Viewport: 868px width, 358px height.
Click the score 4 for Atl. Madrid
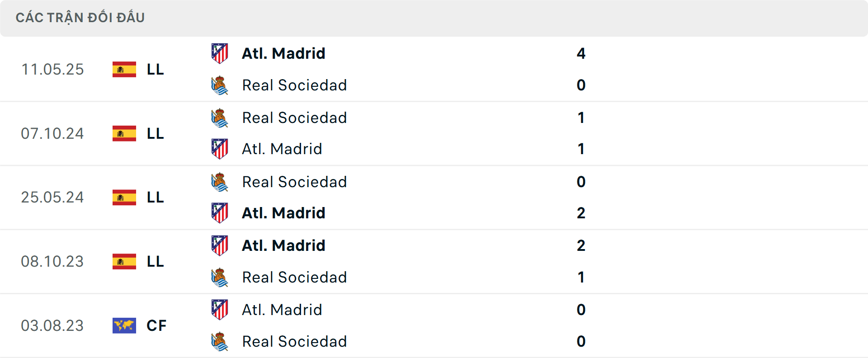click(x=581, y=53)
